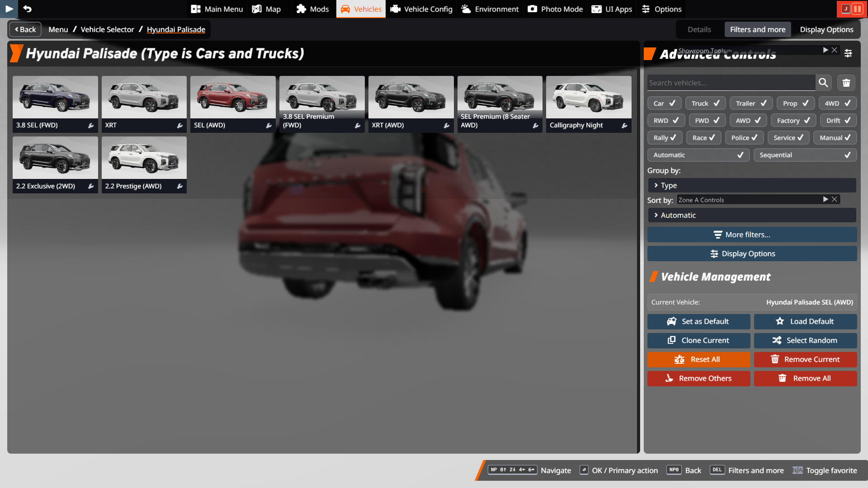Toggle the Race filter
Image resolution: width=868 pixels, height=488 pixels.
click(703, 138)
